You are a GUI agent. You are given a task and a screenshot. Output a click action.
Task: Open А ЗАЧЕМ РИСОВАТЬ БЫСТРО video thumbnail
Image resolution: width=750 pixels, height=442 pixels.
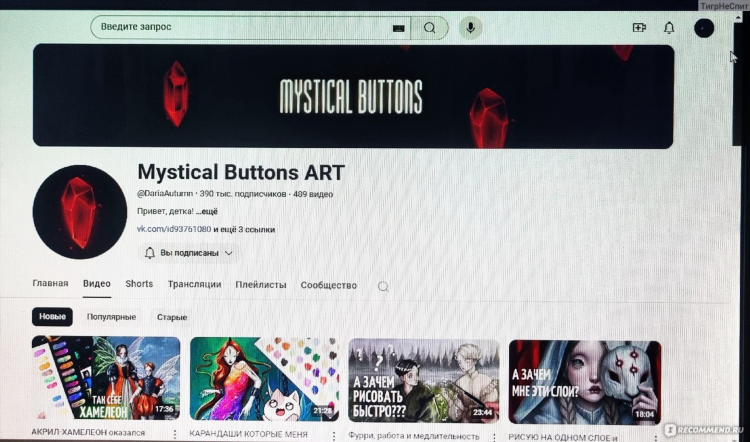424,381
